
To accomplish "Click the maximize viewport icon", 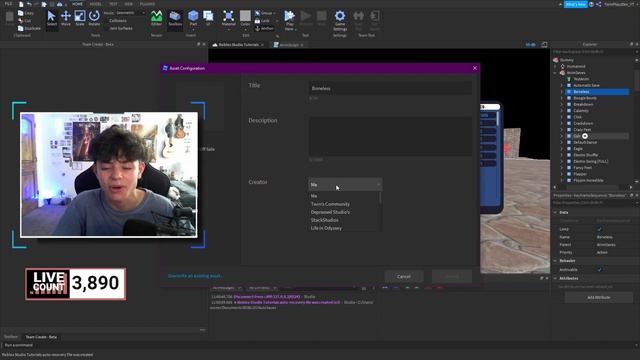I will (x=544, y=44).
